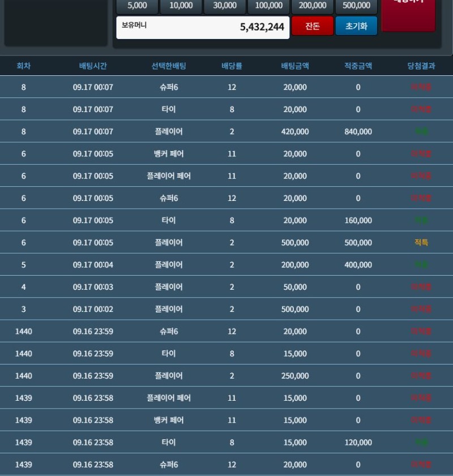Click the 배당률 column header
This screenshot has width=453, height=476.
tap(232, 66)
